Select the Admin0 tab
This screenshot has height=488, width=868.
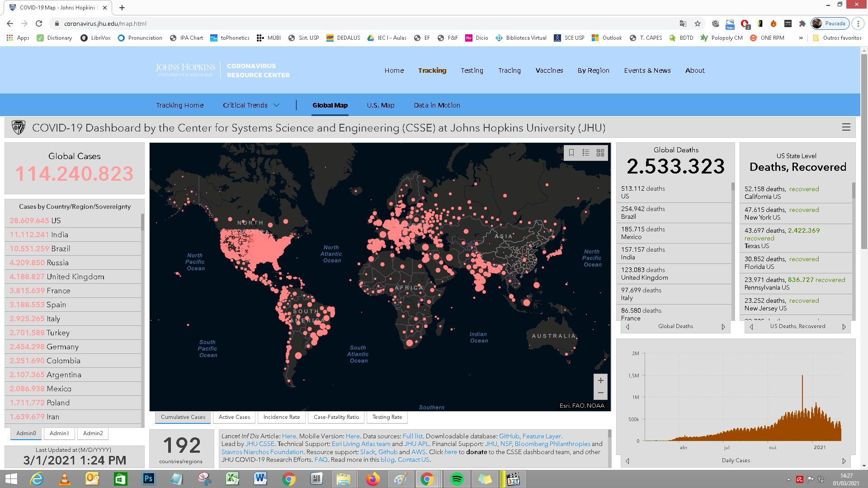coord(26,433)
